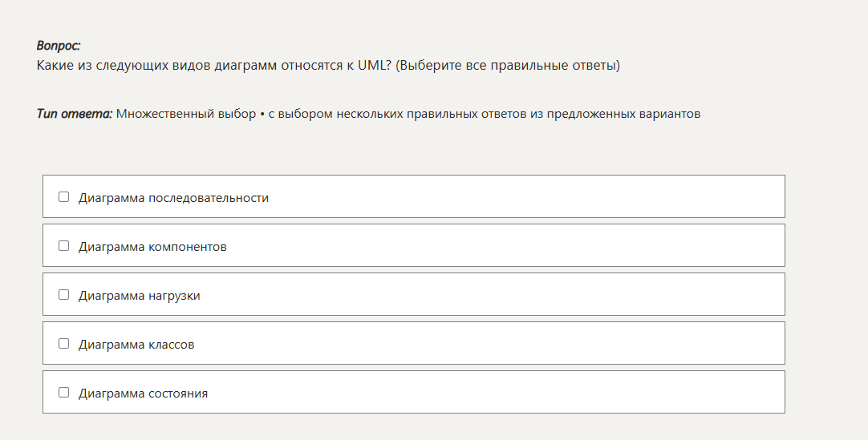This screenshot has width=868, height=440.
Task: Click the Множественный выбор description text
Action: [408, 114]
